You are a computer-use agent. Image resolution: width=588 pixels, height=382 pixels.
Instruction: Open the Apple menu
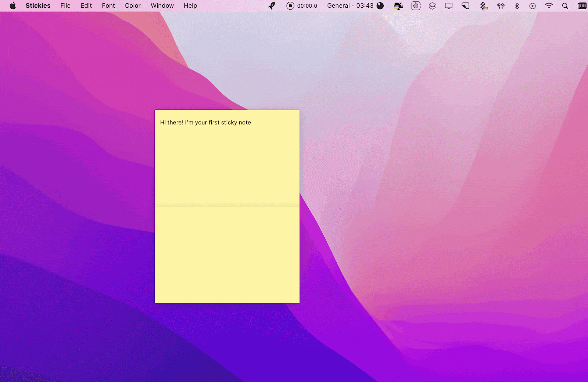point(13,6)
